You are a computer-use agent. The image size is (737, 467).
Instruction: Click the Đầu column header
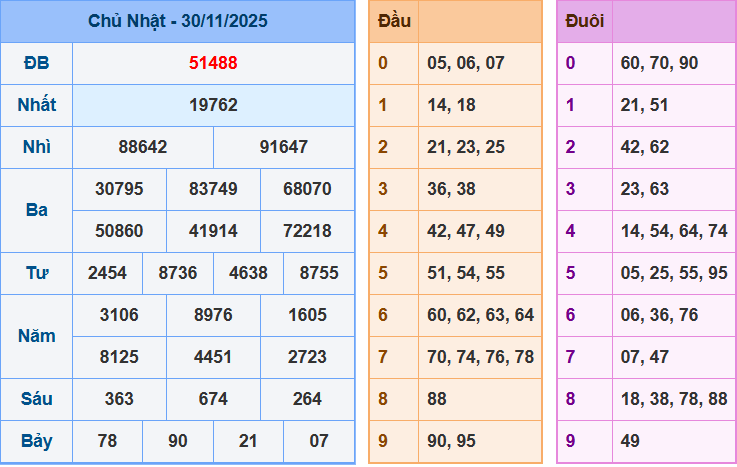(x=394, y=21)
